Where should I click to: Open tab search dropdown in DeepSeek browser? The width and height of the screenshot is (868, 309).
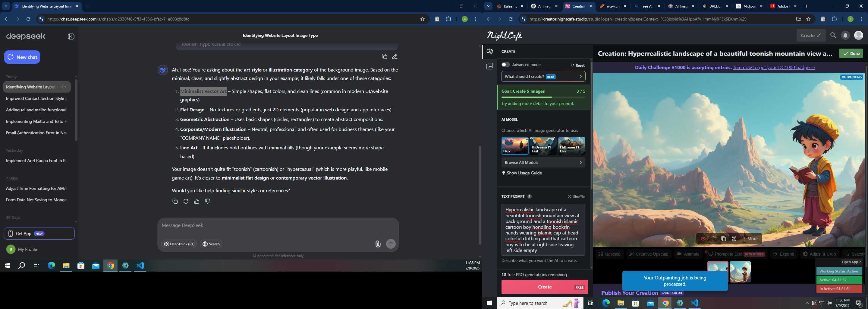click(6, 6)
